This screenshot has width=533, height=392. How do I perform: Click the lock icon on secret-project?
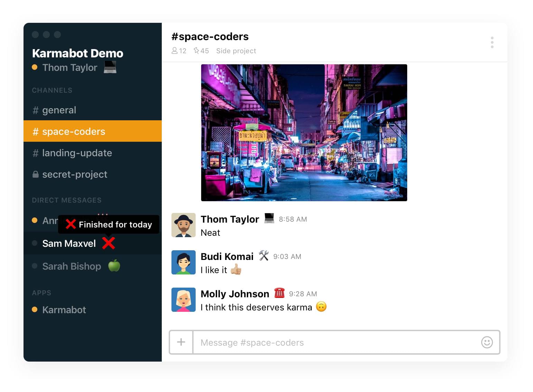(36, 175)
